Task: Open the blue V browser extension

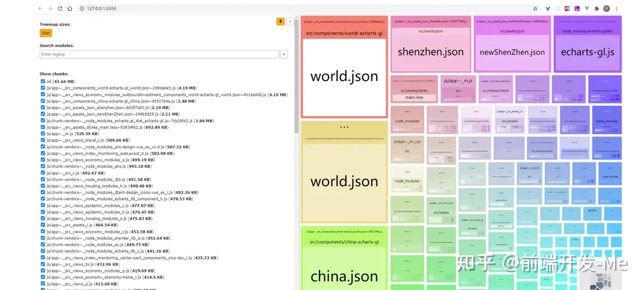Action: tap(548, 9)
